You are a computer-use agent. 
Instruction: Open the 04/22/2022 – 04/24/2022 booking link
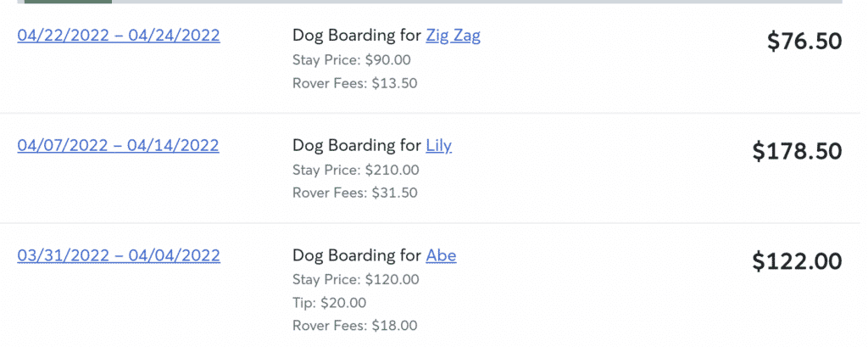[119, 36]
